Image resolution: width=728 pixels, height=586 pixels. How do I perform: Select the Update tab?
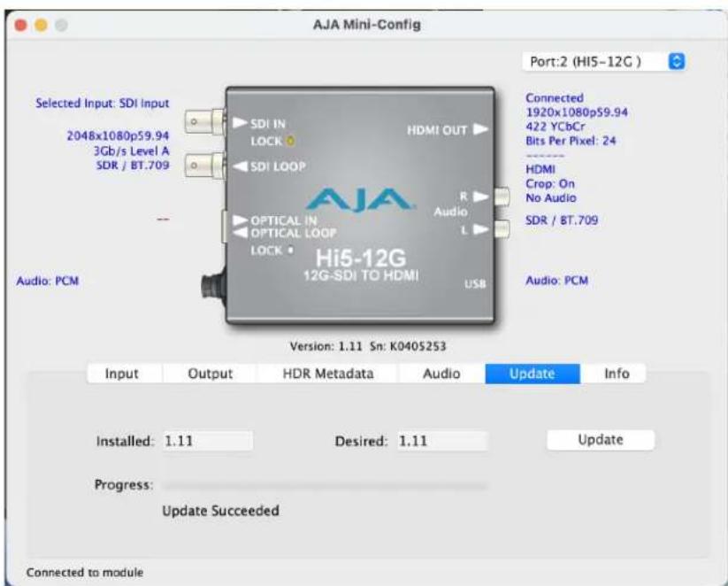[533, 374]
